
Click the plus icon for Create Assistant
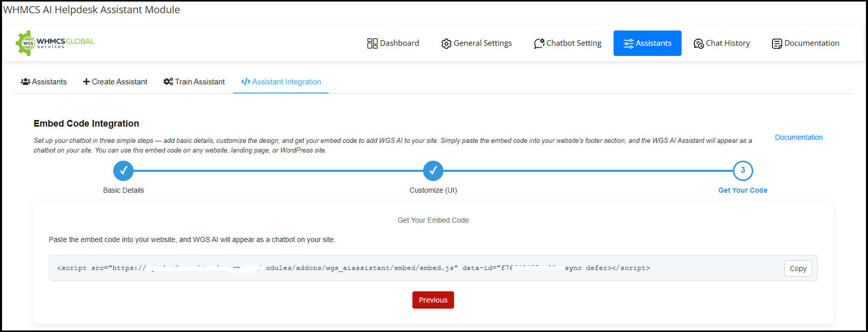point(86,82)
